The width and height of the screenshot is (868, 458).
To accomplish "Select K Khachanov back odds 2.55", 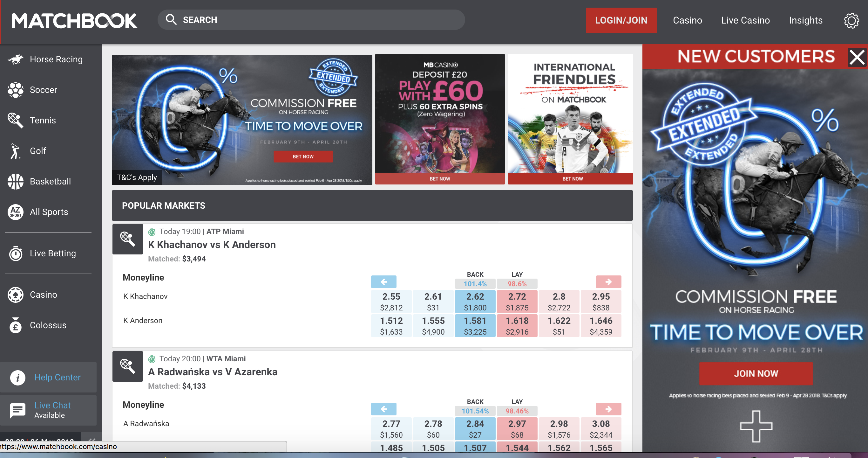I will pyautogui.click(x=391, y=302).
